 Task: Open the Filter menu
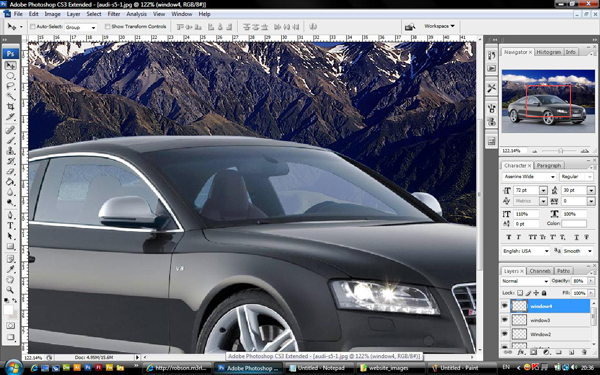click(114, 14)
